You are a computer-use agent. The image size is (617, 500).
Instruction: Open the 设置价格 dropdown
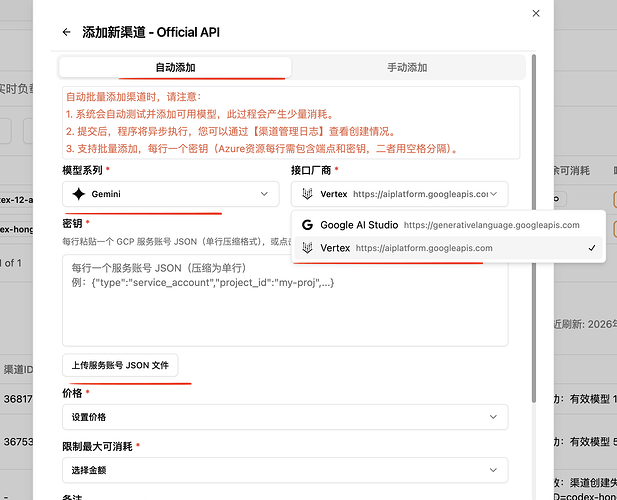pos(285,417)
